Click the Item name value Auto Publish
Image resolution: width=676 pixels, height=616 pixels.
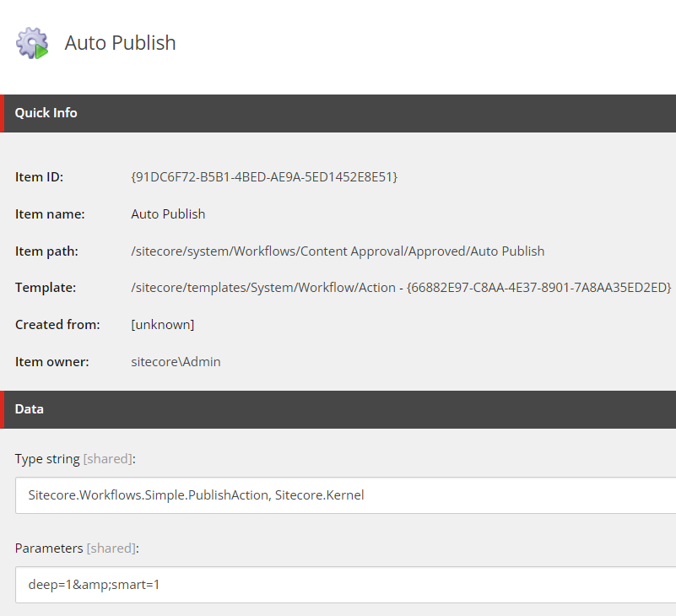tap(168, 214)
